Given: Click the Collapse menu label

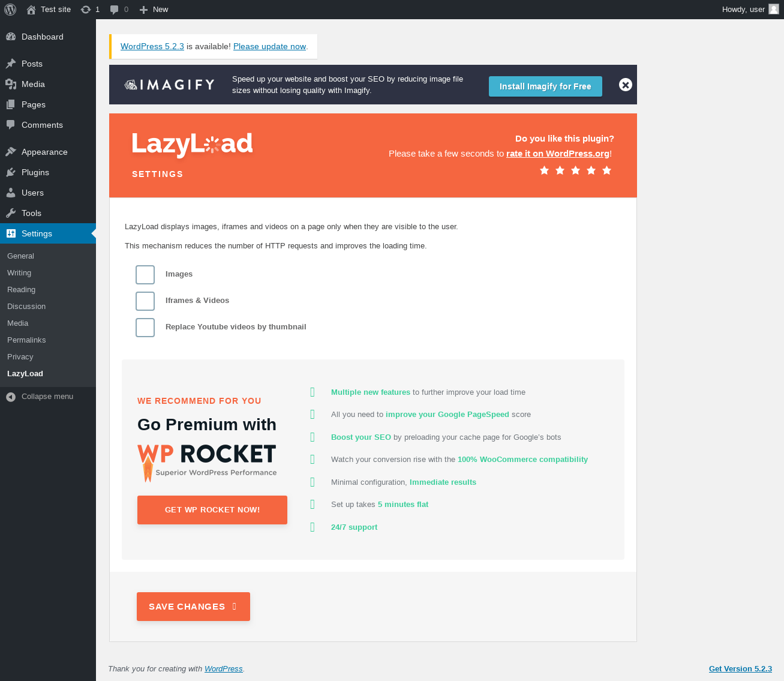Looking at the screenshot, I should (47, 397).
